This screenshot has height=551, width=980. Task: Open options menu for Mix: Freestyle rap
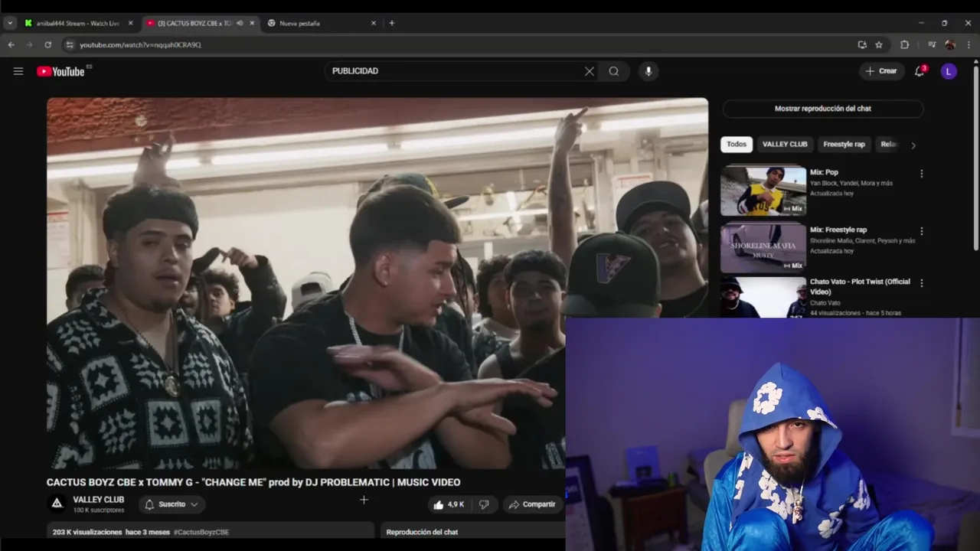tap(922, 231)
